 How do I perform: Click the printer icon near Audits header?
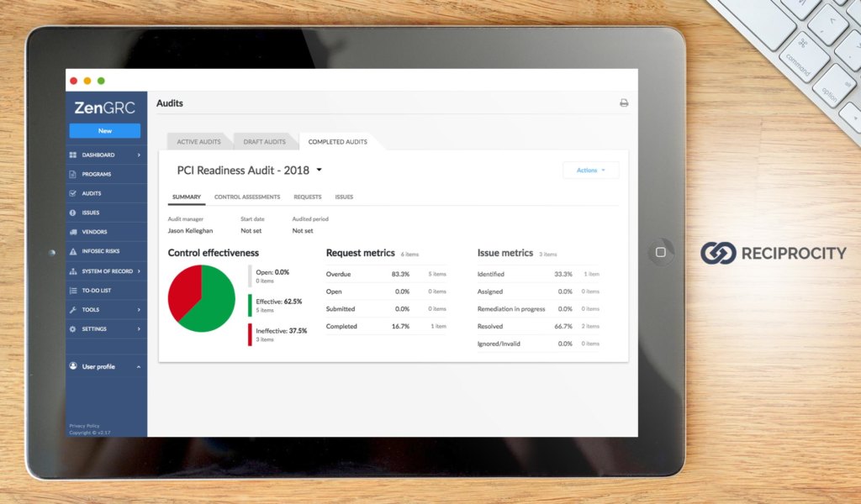(x=623, y=102)
